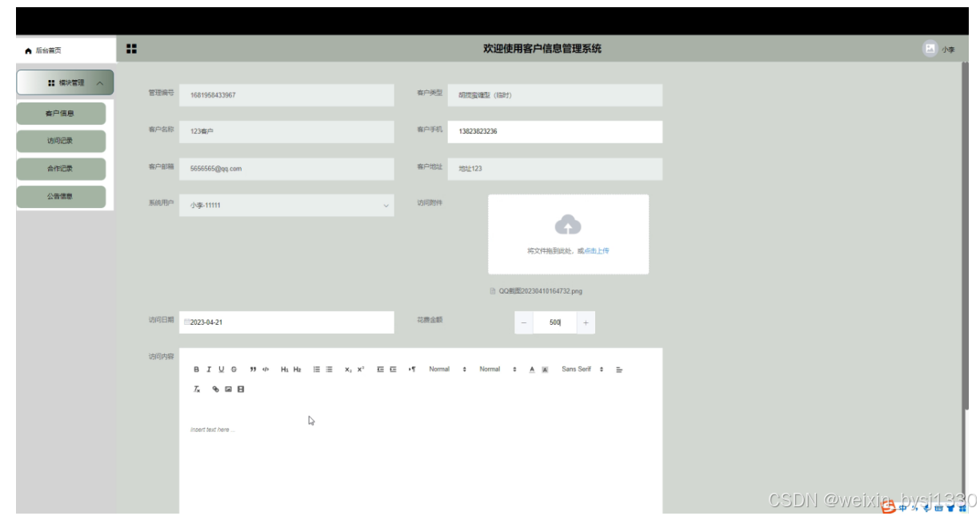Clear formatting in the editor

pos(197,390)
